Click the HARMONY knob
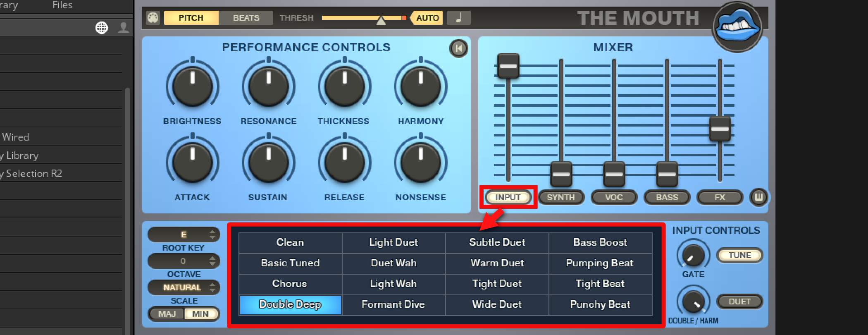868x335 pixels. (421, 86)
